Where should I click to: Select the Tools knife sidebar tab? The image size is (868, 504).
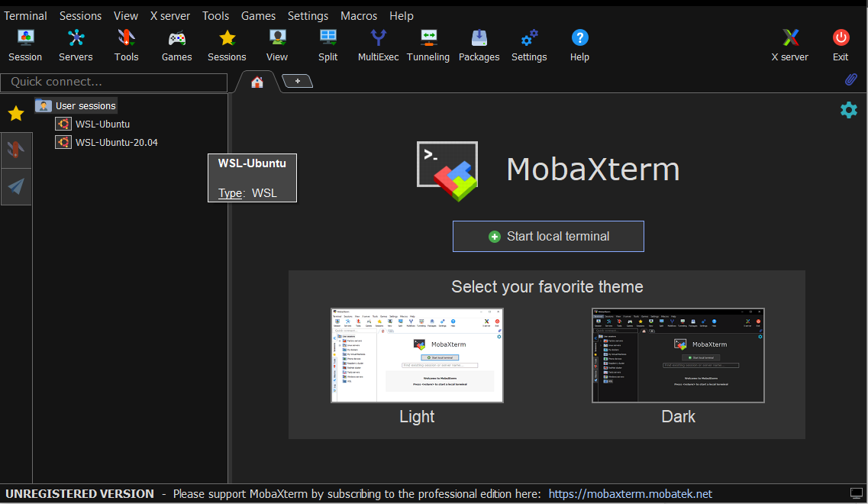[x=16, y=150]
